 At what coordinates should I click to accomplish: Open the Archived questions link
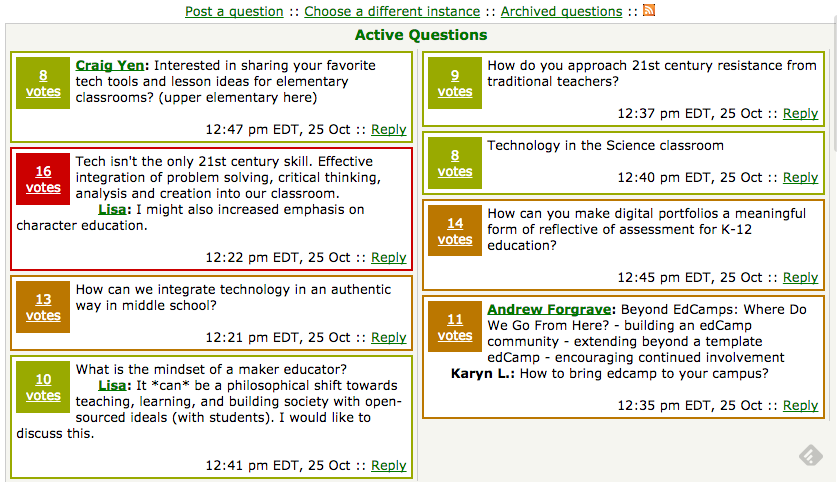[561, 11]
